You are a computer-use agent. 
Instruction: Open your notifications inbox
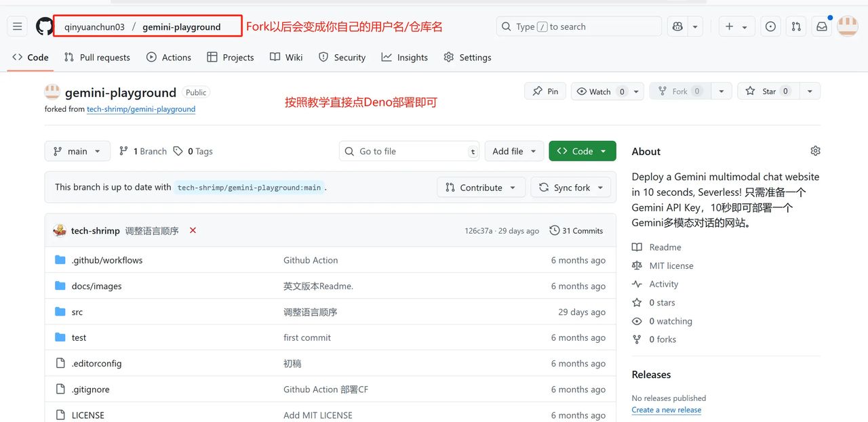click(x=823, y=26)
